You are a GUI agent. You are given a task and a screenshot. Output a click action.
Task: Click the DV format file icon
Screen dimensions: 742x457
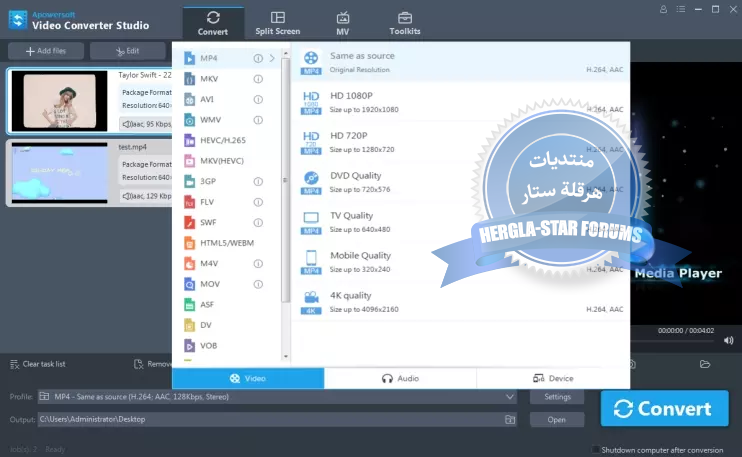(x=189, y=325)
